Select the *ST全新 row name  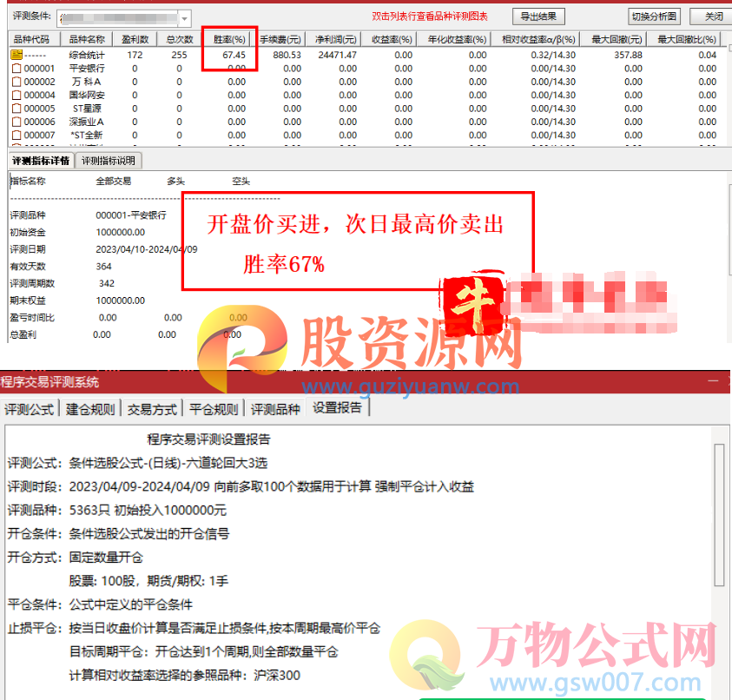click(86, 135)
